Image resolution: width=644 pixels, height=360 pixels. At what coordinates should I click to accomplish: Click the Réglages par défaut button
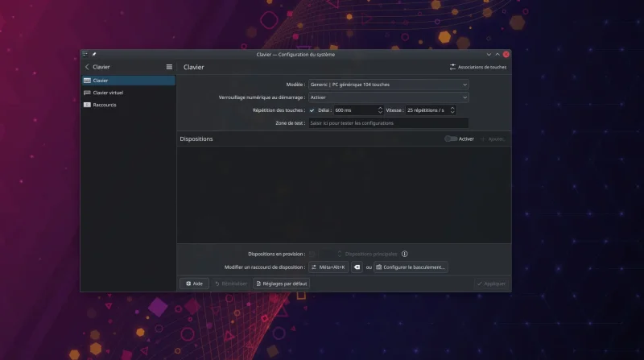[x=281, y=283]
